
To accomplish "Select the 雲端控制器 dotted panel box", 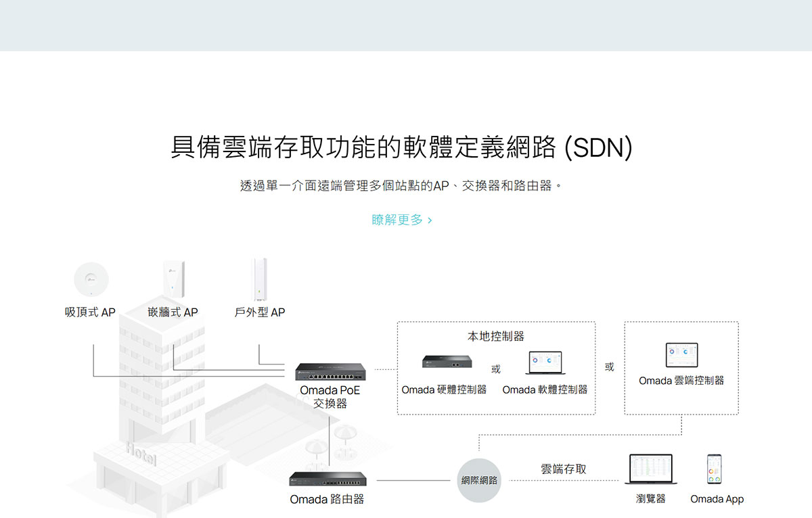I will coord(682,367).
